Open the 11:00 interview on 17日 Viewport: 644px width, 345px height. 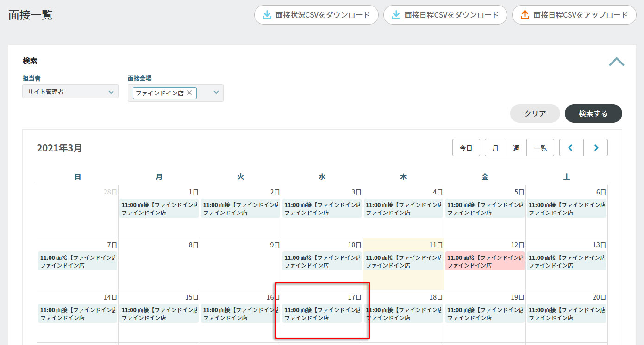322,314
